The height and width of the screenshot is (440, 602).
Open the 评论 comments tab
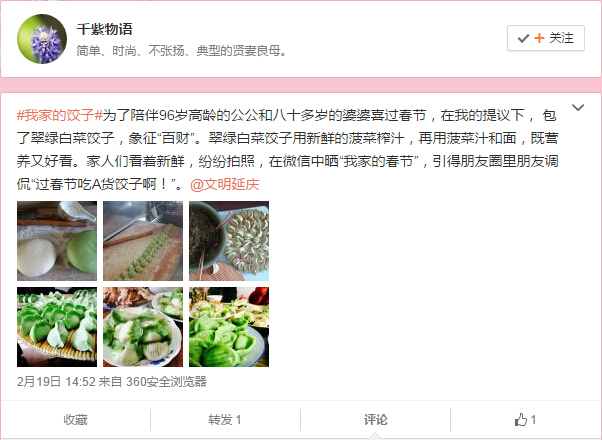coord(375,420)
